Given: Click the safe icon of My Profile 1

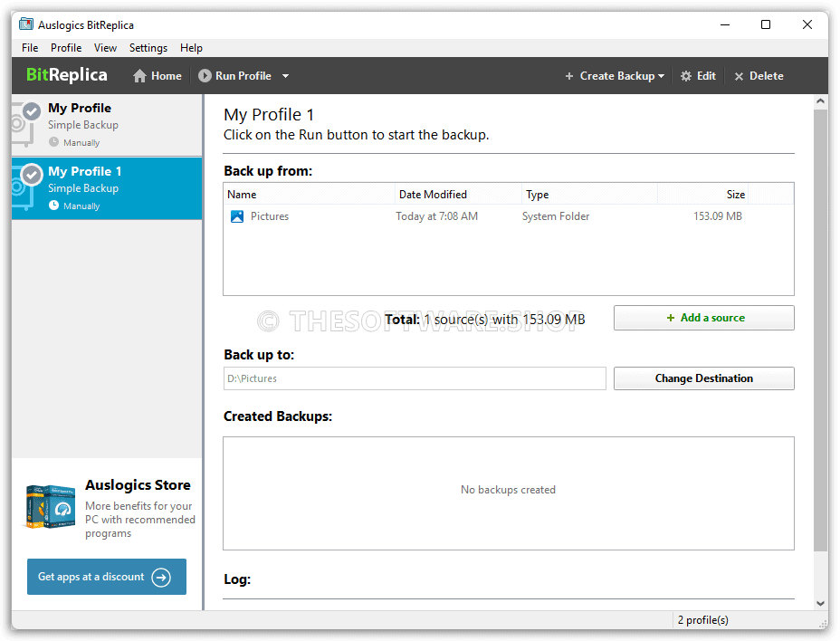Looking at the screenshot, I should tap(25, 187).
